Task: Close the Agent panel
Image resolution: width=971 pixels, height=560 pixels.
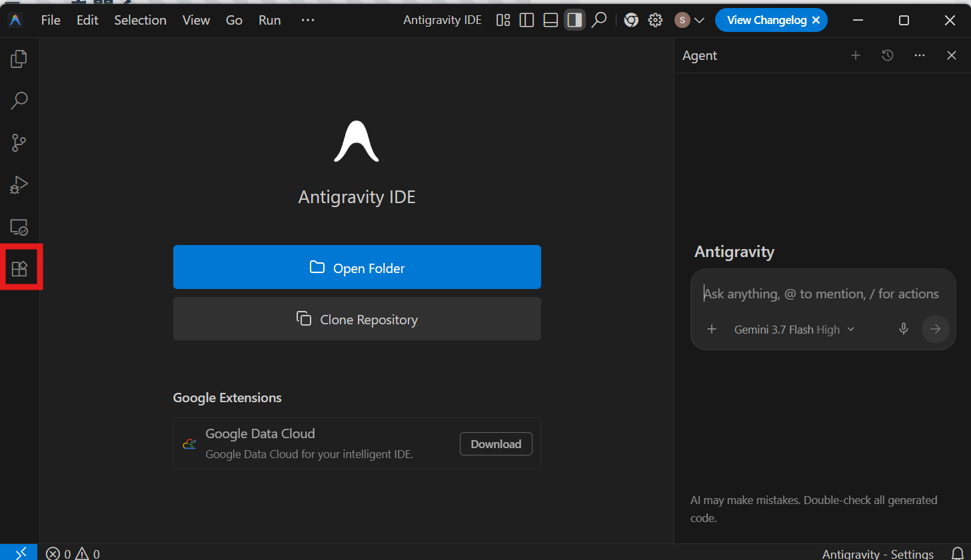Action: point(952,55)
